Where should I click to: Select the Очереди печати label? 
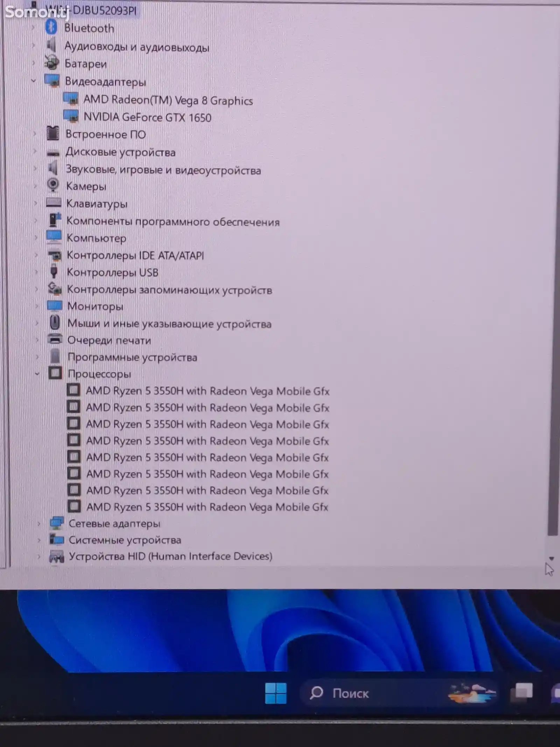(x=109, y=340)
